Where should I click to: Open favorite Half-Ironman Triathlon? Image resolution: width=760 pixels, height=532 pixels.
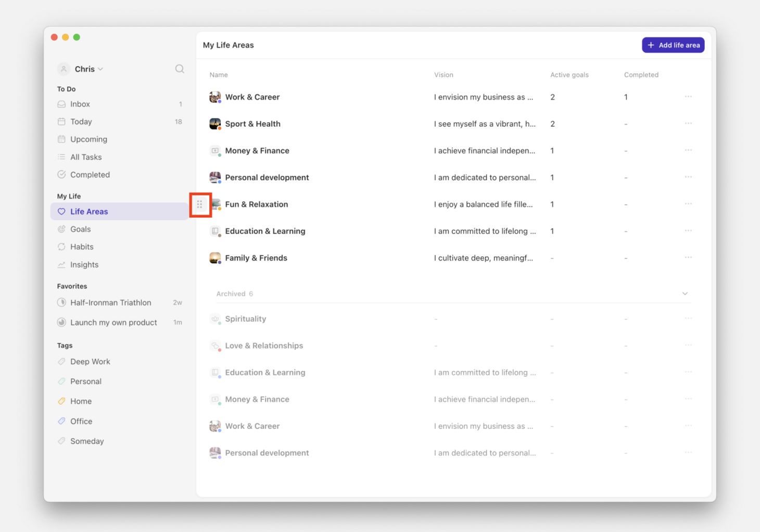[119, 302]
